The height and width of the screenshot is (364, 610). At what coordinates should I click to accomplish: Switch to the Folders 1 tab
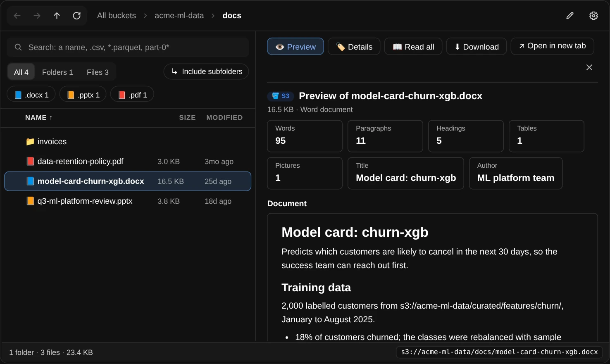click(57, 72)
